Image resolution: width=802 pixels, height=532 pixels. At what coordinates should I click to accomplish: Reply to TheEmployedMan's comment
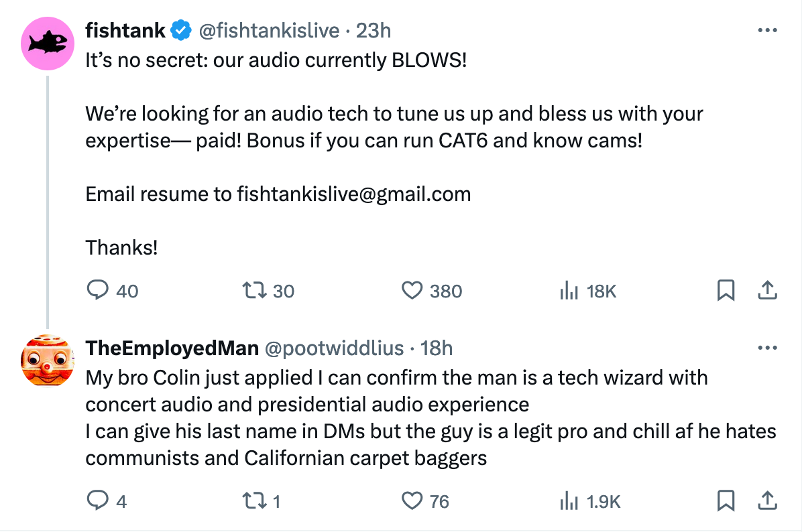tap(99, 501)
